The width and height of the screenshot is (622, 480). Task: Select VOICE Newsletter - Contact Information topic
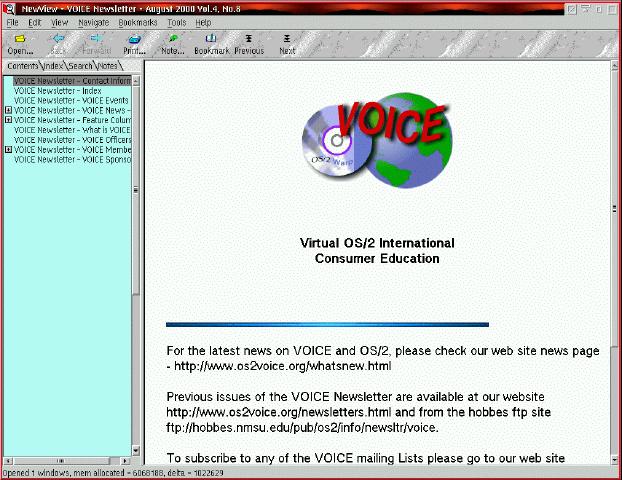pyautogui.click(x=72, y=81)
